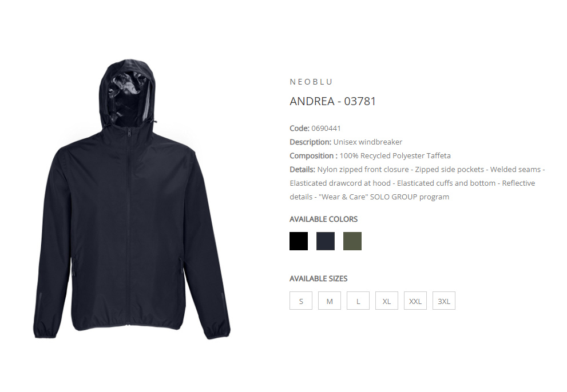Pick size L option

point(358,301)
